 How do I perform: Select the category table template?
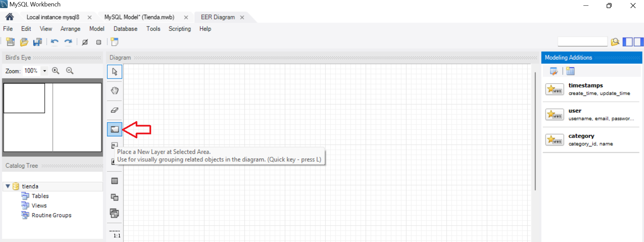[591, 140]
